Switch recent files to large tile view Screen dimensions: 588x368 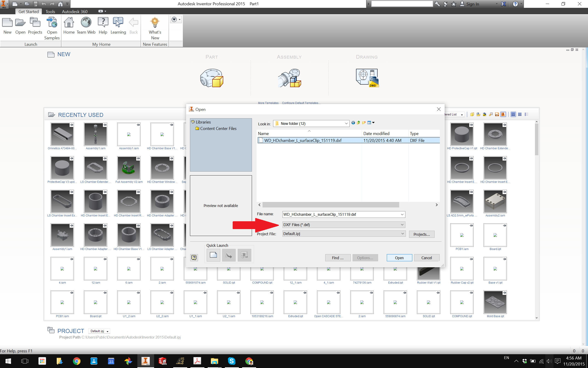pos(513,114)
